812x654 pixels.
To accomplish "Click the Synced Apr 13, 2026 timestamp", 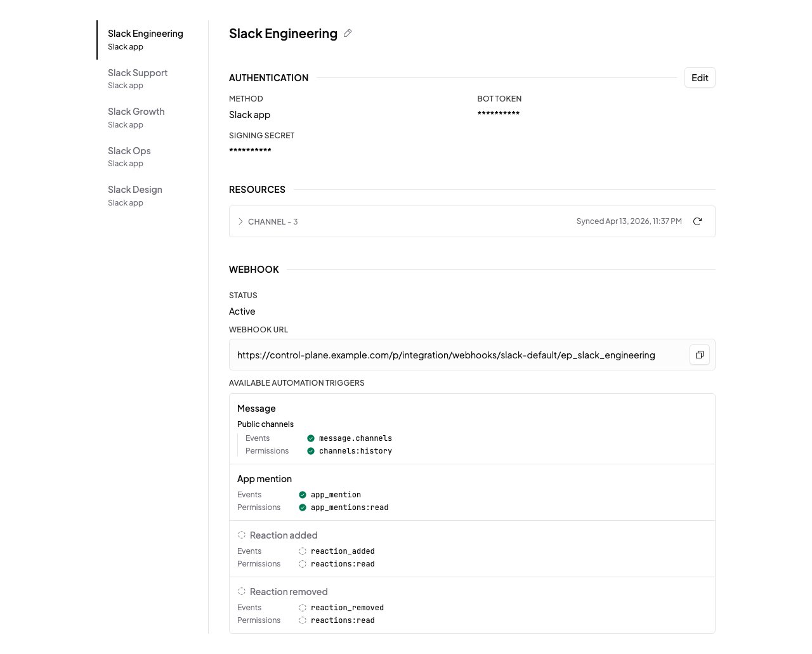I will coord(629,221).
